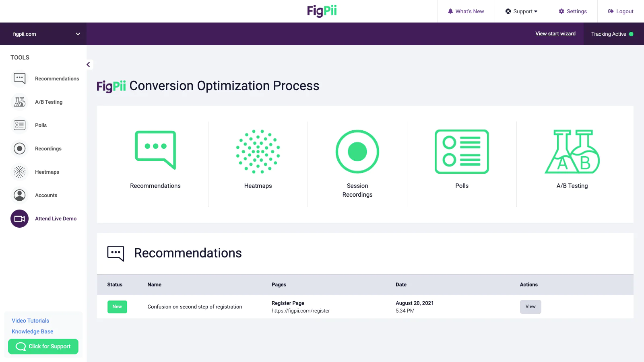Click the August 20, 2021 date cell
The height and width of the screenshot is (362, 644).
415,303
